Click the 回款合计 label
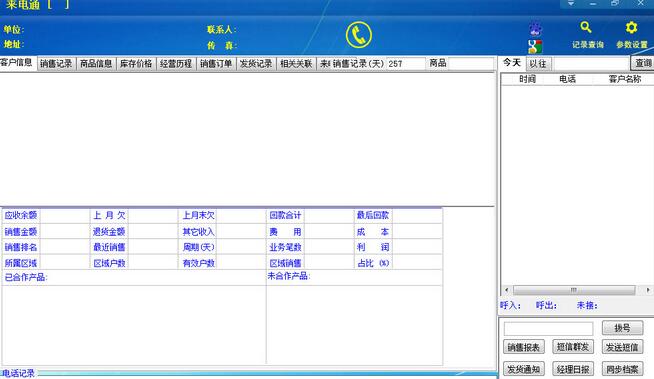654x379 pixels. (x=285, y=215)
